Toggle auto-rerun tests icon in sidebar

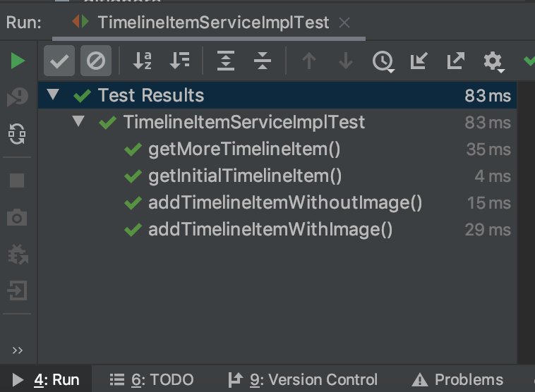(18, 133)
